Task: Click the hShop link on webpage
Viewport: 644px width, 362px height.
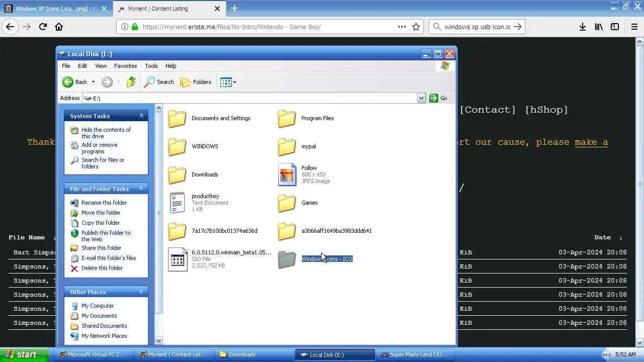Action: [546, 110]
